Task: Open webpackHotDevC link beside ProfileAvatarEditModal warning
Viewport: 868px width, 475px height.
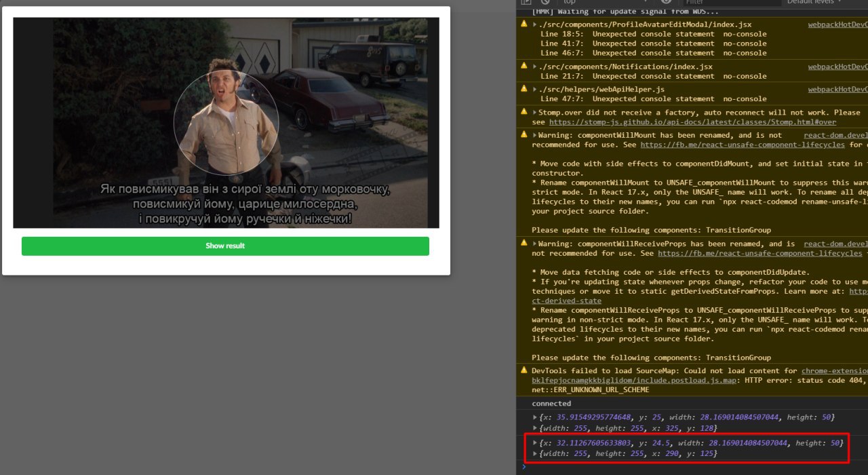Action: click(x=837, y=24)
